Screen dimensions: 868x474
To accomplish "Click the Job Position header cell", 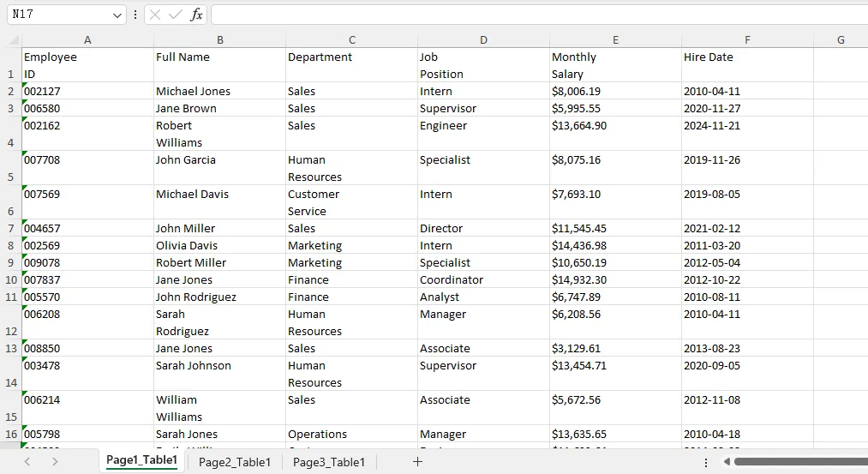I will [x=483, y=65].
